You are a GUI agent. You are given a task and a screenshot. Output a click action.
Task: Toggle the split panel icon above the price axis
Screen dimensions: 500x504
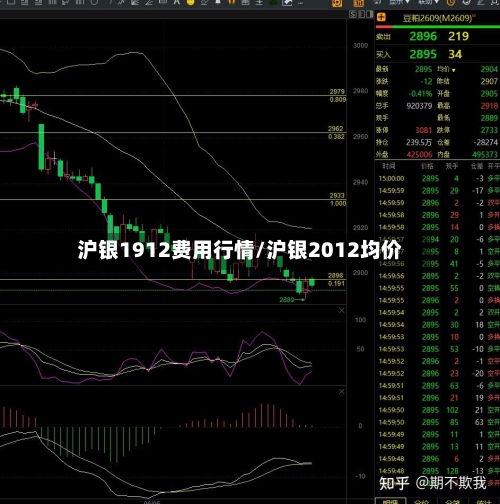(369, 14)
